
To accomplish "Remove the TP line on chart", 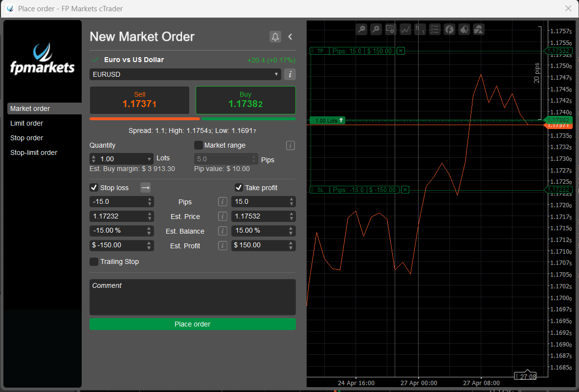I will click(401, 51).
